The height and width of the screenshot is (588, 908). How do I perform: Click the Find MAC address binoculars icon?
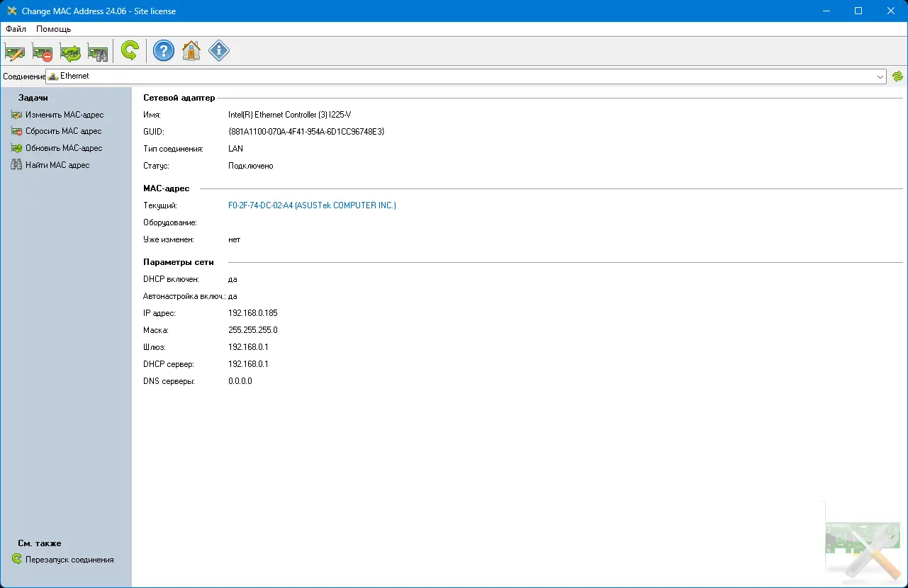97,51
